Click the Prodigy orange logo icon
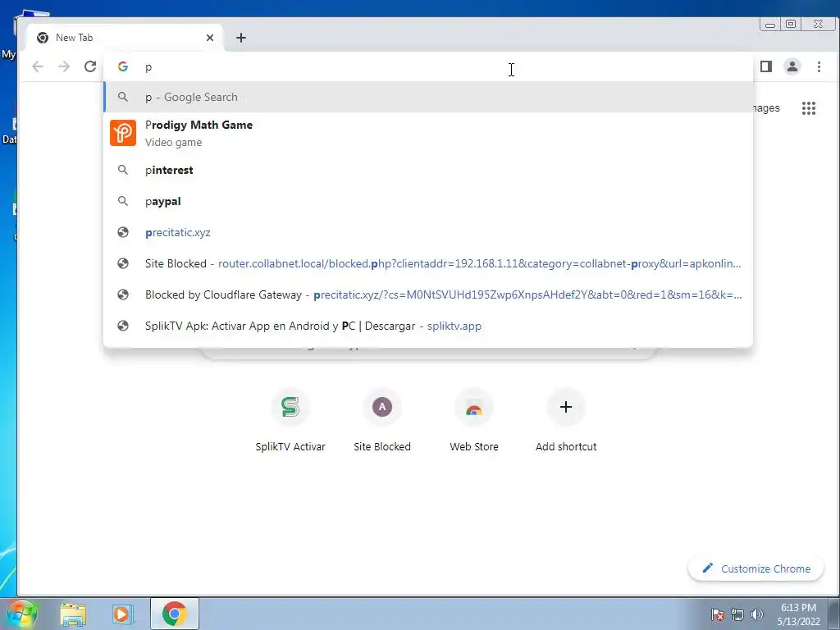 tap(123, 133)
